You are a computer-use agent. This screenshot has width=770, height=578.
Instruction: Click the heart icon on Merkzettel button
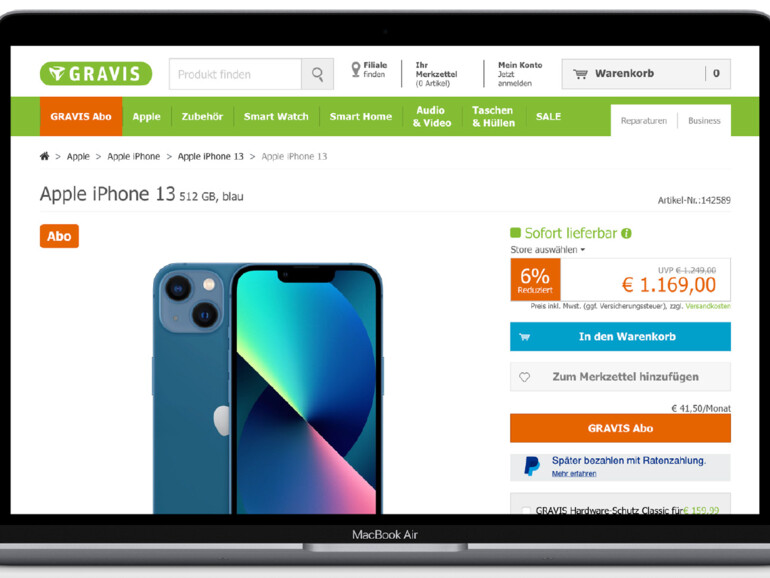[524, 377]
